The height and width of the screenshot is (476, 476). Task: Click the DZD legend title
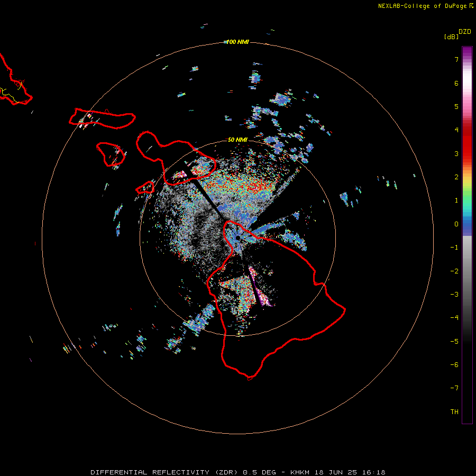[465, 32]
